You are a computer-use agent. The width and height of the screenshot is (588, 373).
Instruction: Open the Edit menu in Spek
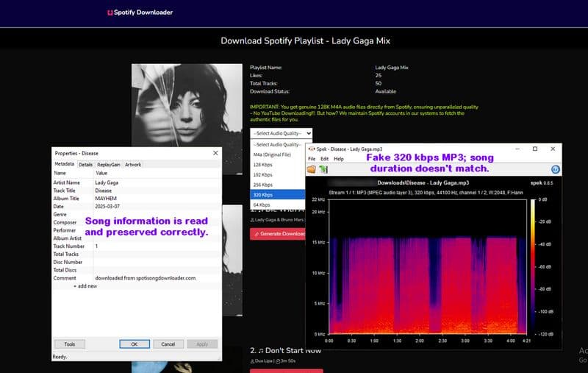(x=324, y=159)
